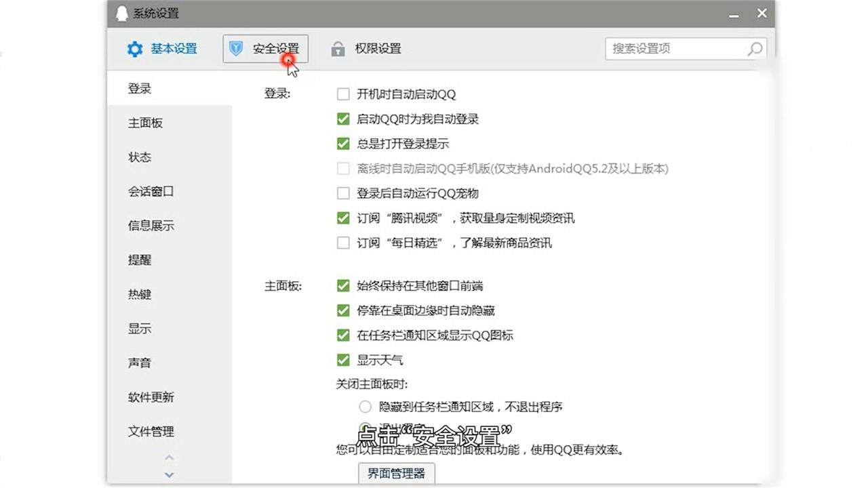The width and height of the screenshot is (868, 488).
Task: Open 声音 settings from the sidebar
Action: tap(139, 363)
